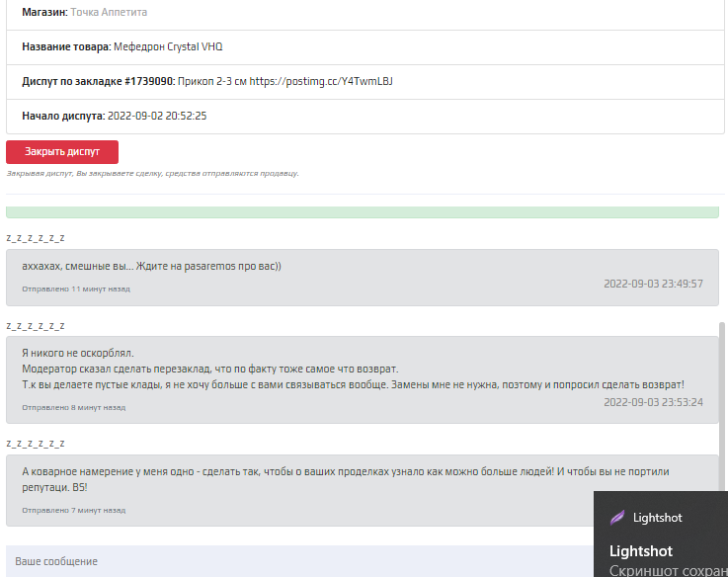Open the Lightshot notification bold title
This screenshot has height=577, width=728.
641,551
